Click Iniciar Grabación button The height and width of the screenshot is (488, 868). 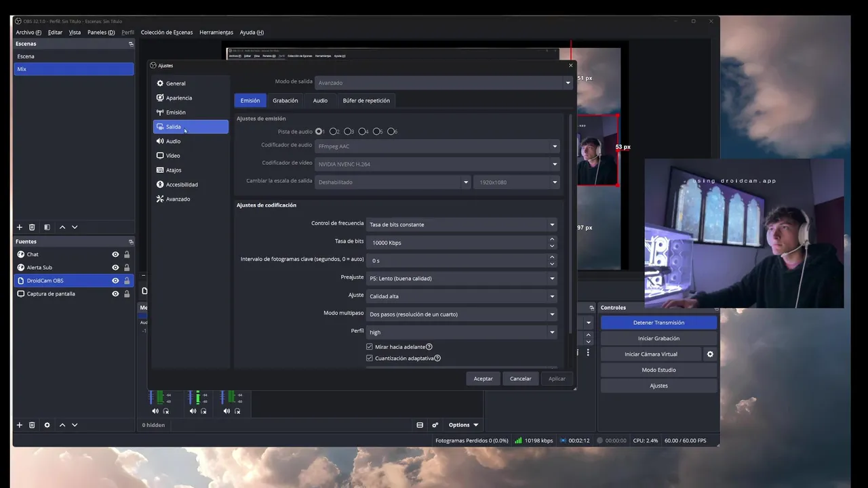658,338
